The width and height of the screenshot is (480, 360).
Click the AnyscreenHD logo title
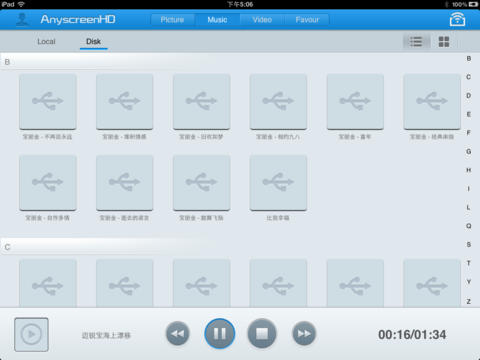[x=78, y=20]
